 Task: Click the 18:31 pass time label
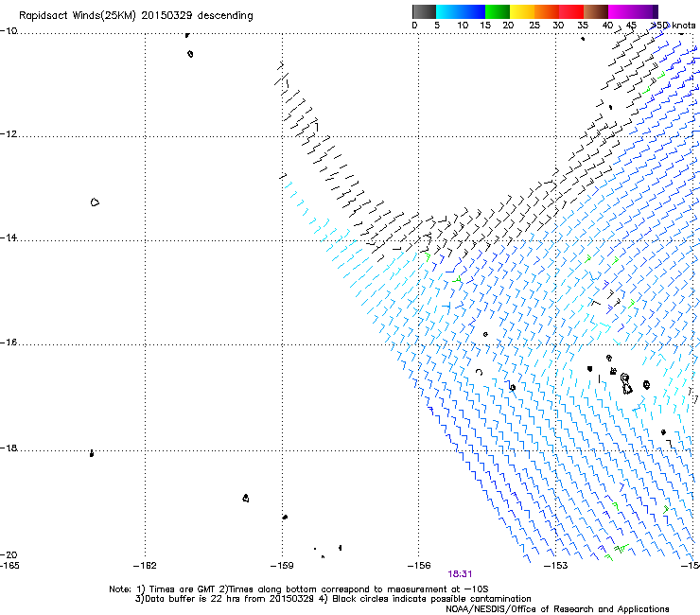tap(460, 574)
